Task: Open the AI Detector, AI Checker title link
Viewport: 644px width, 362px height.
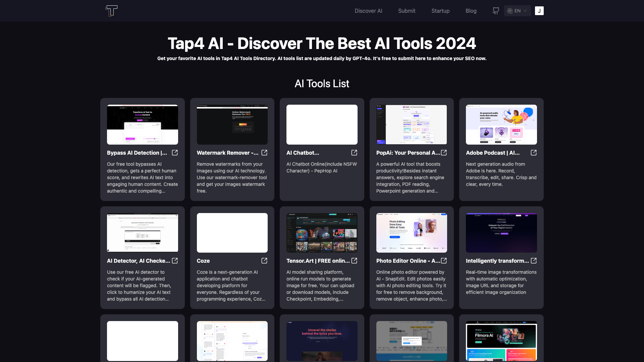Action: (x=138, y=261)
